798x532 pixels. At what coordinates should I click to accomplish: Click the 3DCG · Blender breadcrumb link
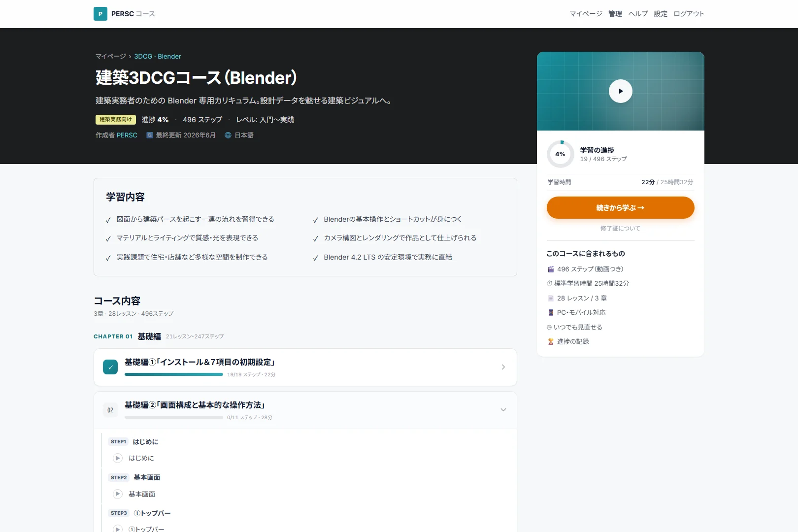tap(158, 57)
